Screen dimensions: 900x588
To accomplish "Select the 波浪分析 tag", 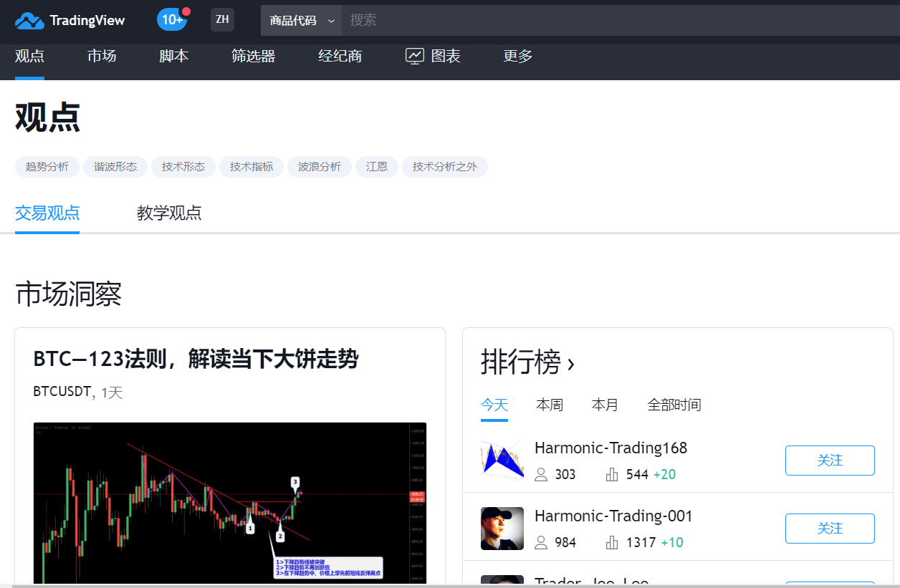I will coord(320,167).
